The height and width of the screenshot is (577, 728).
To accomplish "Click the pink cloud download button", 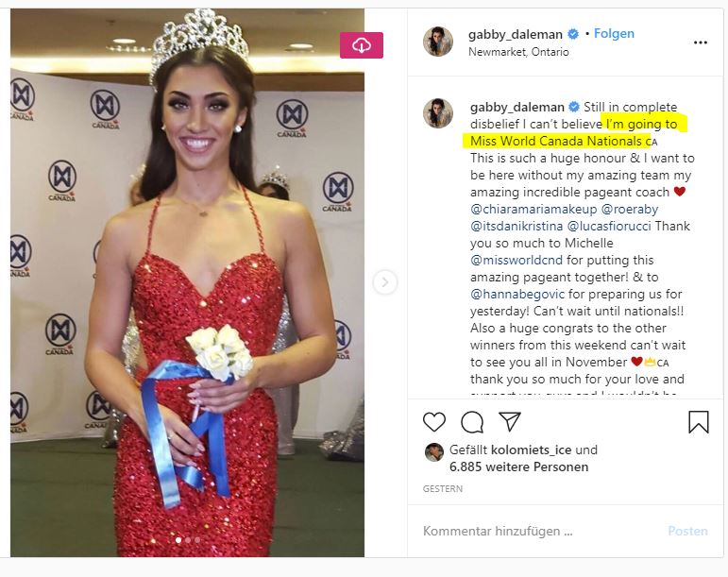I will pos(362,45).
